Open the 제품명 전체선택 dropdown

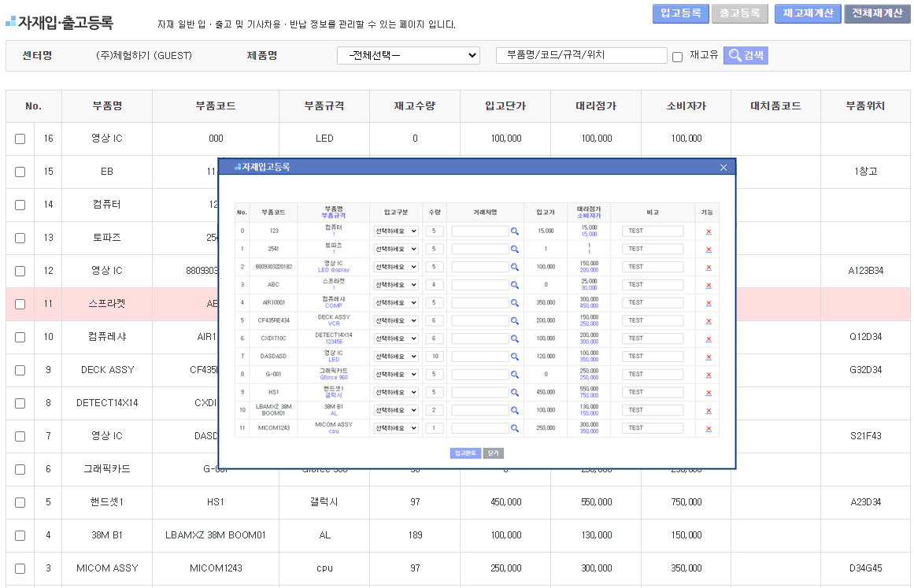408,55
